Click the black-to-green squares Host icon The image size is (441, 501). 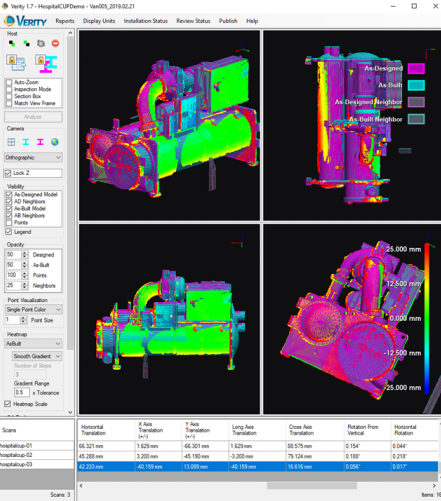tap(12, 43)
